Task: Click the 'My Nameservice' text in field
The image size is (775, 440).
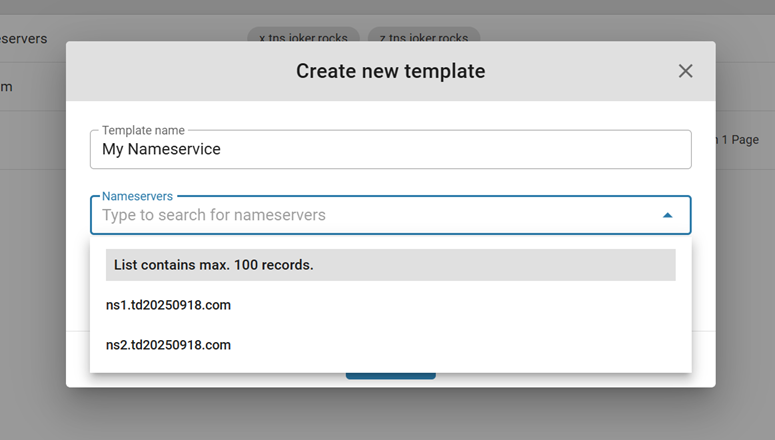Action: (x=161, y=149)
